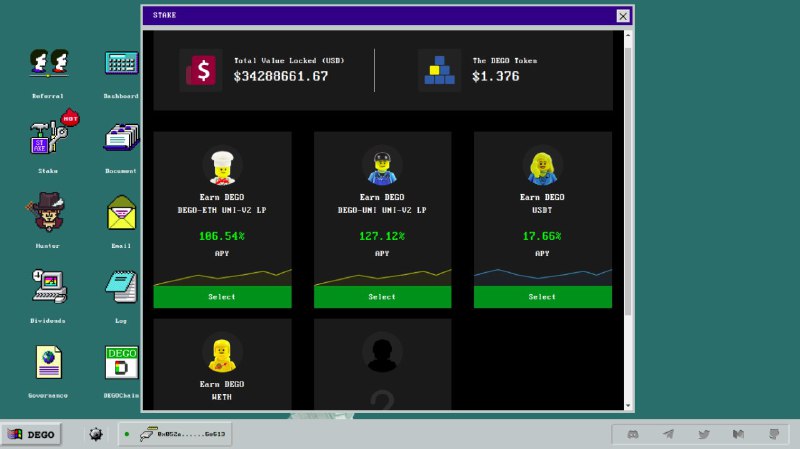Open the Discord link icon
The height and width of the screenshot is (449, 800).
pos(633,434)
